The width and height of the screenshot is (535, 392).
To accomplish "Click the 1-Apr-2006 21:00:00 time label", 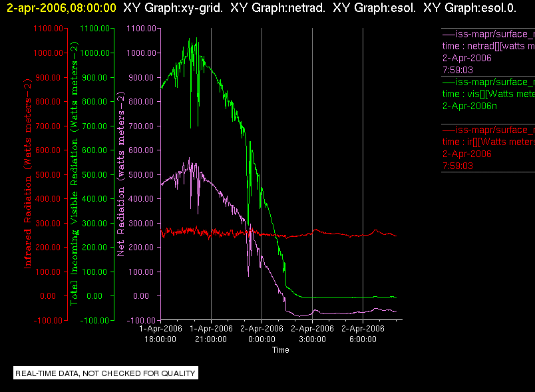I will coord(211,334).
